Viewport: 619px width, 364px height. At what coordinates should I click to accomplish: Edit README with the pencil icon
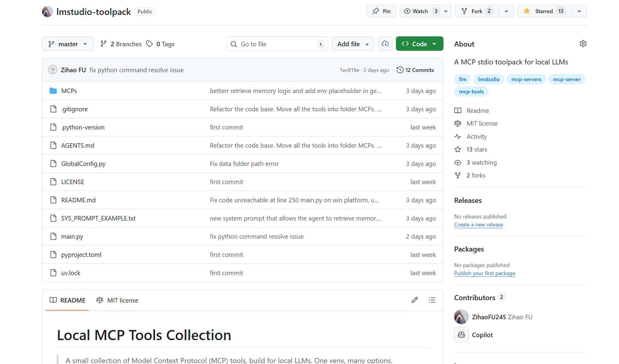coord(415,300)
